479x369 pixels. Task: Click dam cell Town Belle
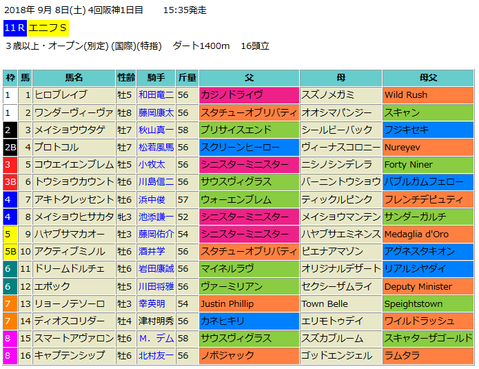341,304
